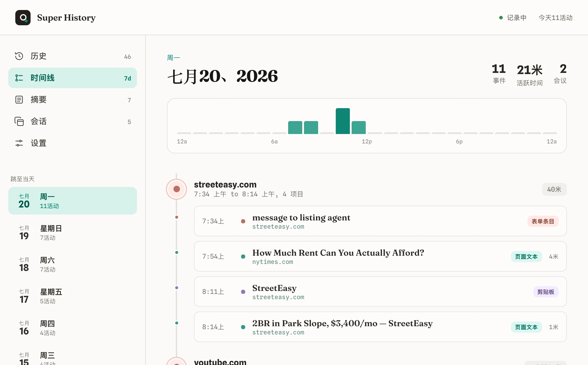Viewport: 588px width, 365px height.
Task: Click the 表单条目 tag on message entry
Action: pos(543,221)
